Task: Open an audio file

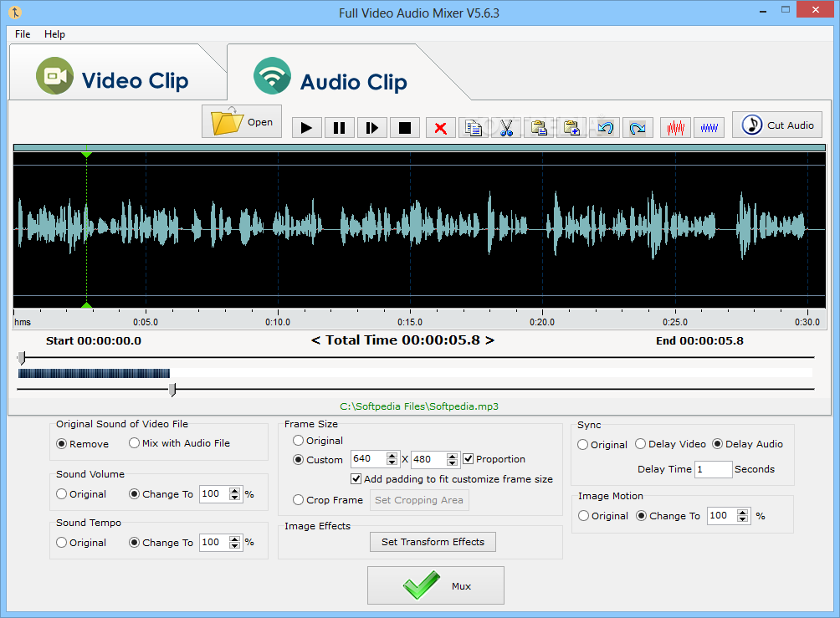Action: pyautogui.click(x=242, y=121)
